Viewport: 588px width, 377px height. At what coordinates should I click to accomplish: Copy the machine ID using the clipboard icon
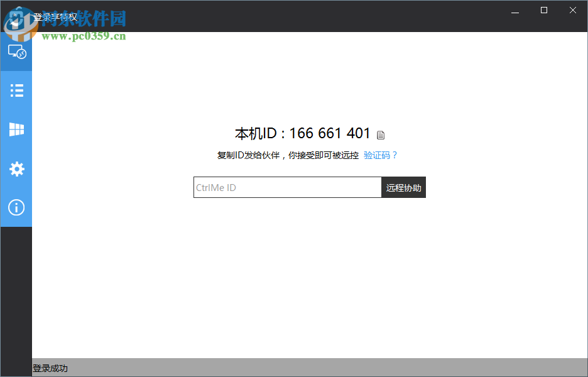click(x=381, y=134)
